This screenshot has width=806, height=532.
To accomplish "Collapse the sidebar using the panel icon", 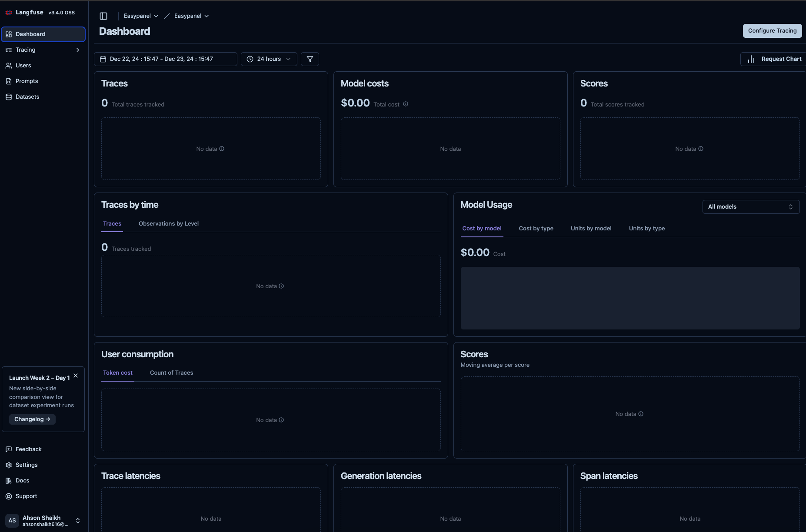I will [103, 16].
